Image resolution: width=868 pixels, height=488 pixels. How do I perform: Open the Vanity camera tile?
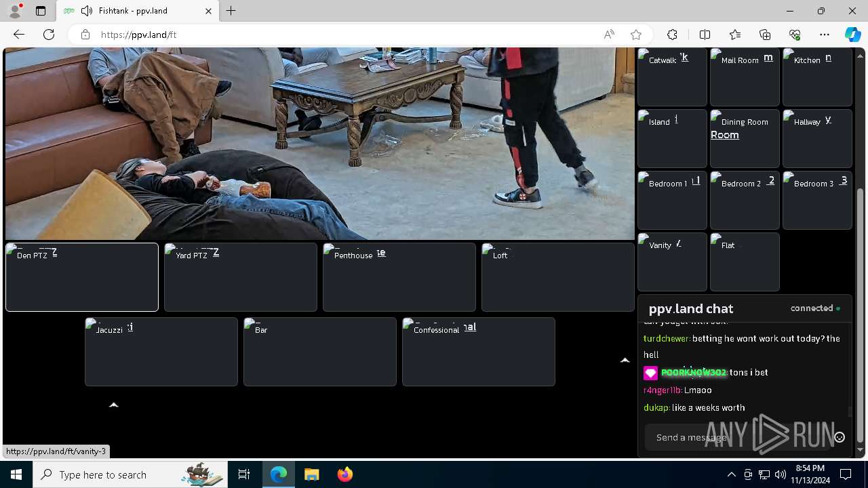point(672,262)
